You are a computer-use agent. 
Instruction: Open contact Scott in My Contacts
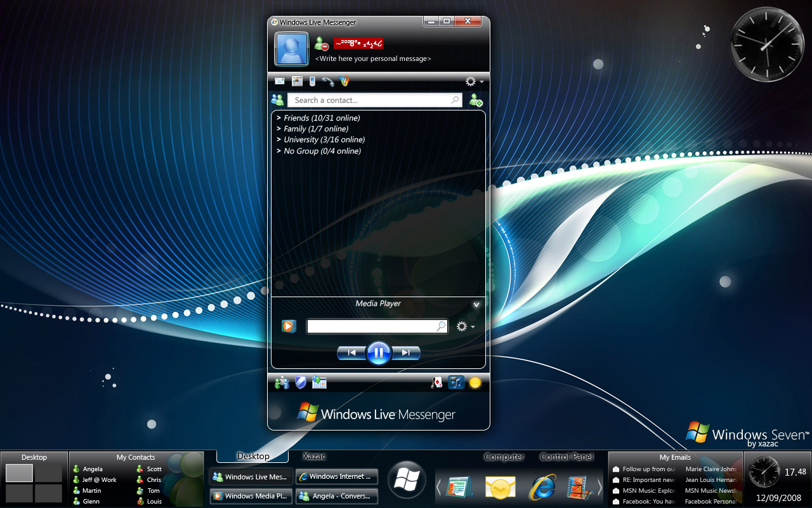click(149, 469)
